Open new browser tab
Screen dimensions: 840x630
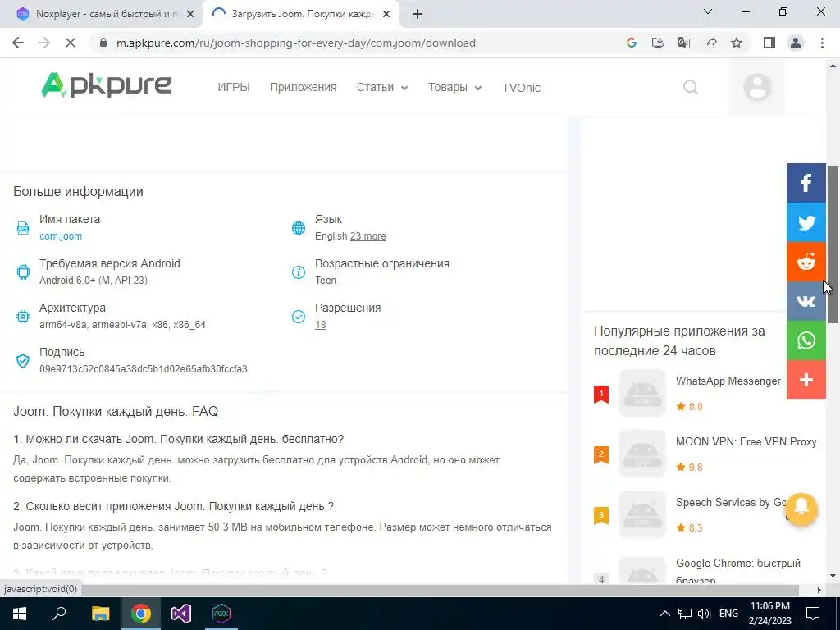(x=418, y=14)
